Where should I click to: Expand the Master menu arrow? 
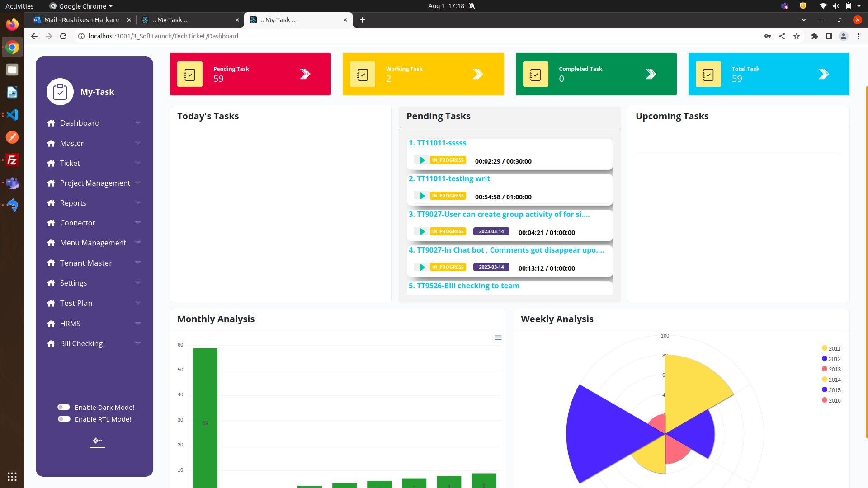[138, 143]
